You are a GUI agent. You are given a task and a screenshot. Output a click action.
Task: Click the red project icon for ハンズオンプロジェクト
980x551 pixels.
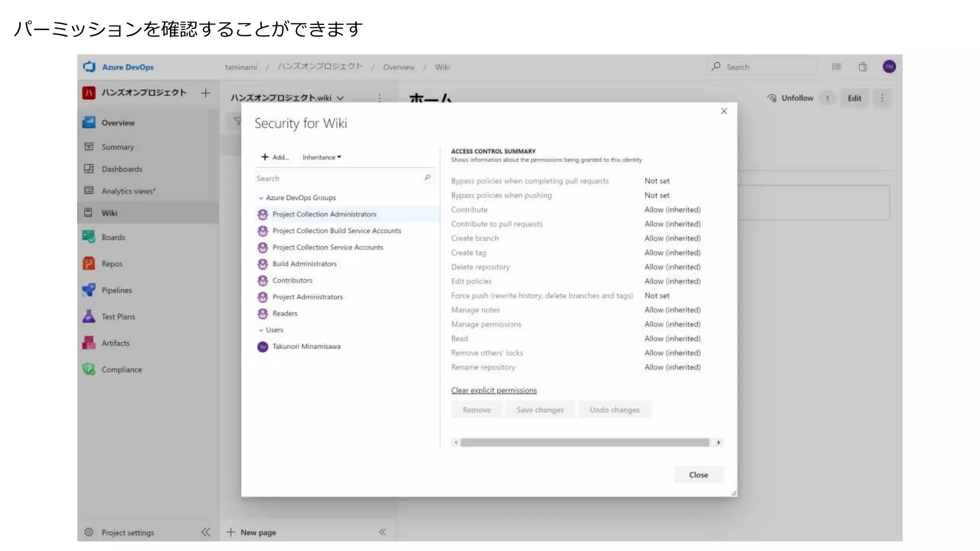coord(89,93)
